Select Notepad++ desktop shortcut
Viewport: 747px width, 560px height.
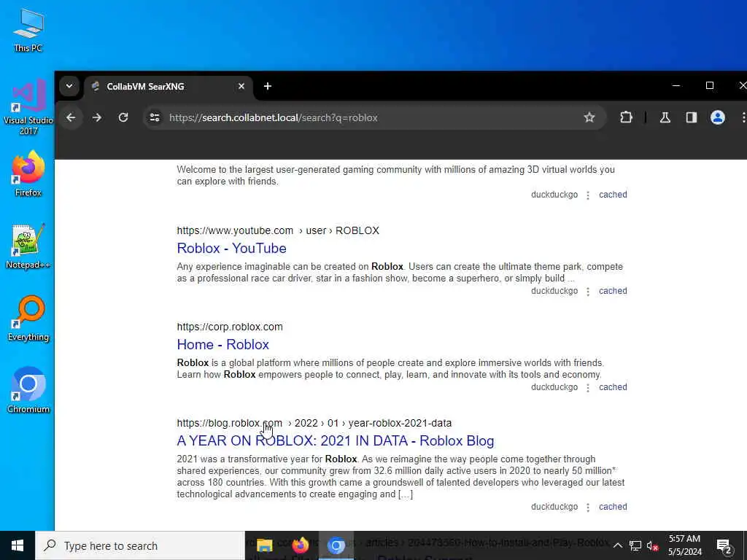pyautogui.click(x=28, y=246)
